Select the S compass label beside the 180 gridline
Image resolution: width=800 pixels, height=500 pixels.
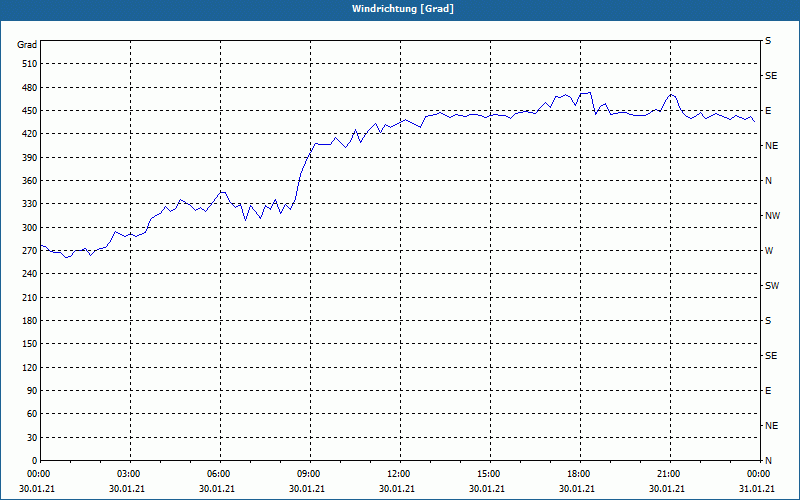pyautogui.click(x=768, y=321)
